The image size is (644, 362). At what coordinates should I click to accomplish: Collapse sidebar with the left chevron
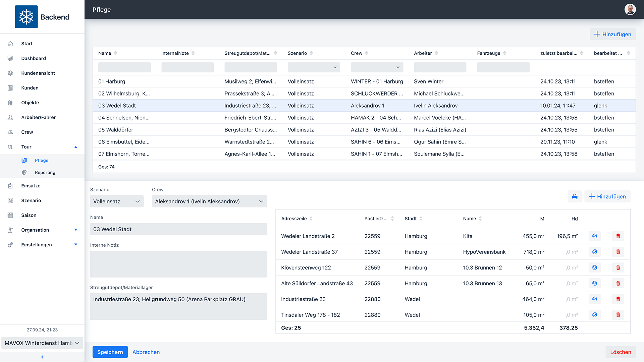[42, 357]
